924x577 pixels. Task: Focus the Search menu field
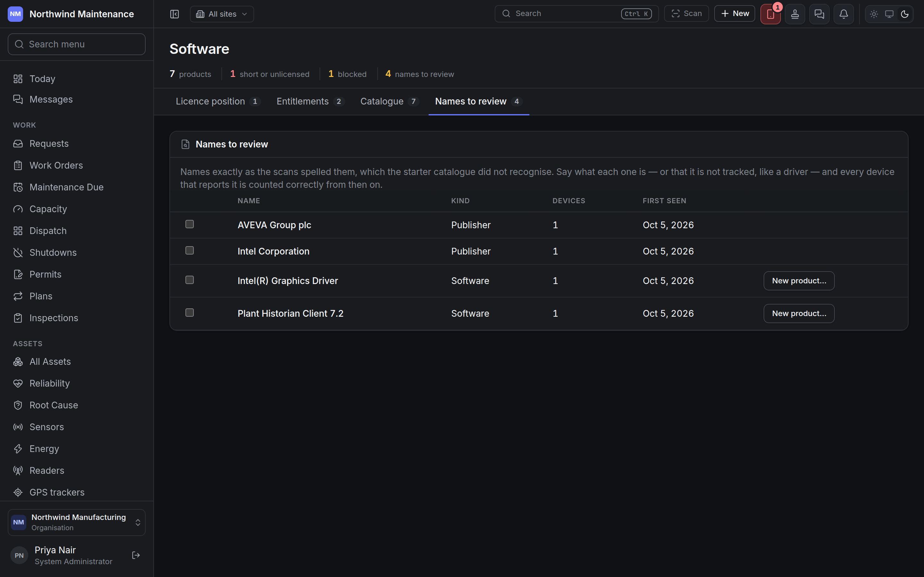click(76, 44)
